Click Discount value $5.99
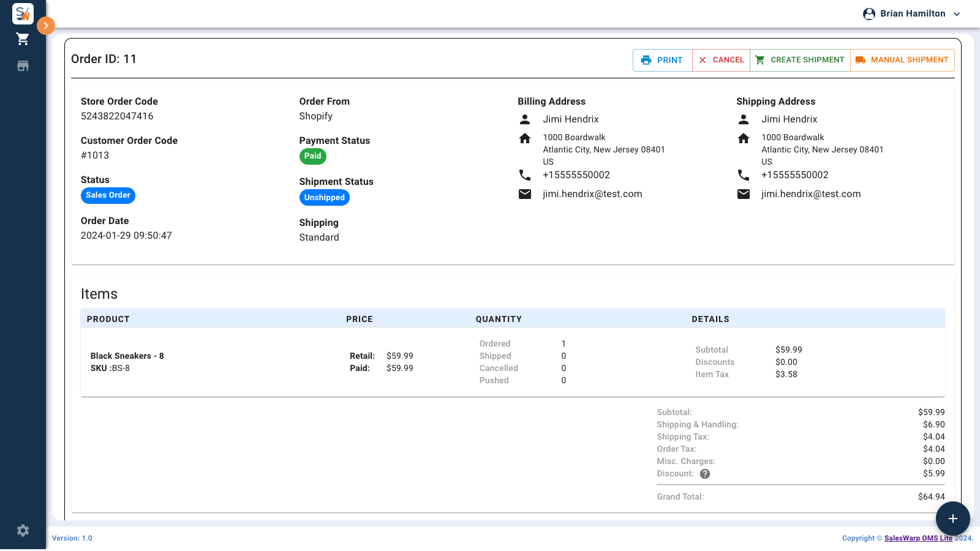980x551 pixels. pyautogui.click(x=933, y=473)
